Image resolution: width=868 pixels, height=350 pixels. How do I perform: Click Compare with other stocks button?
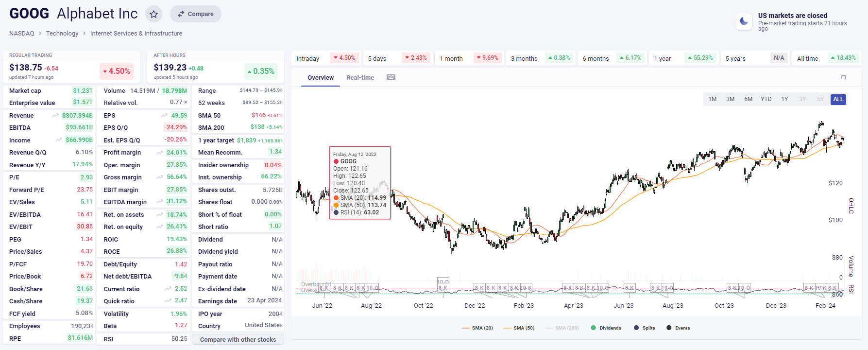[238, 339]
